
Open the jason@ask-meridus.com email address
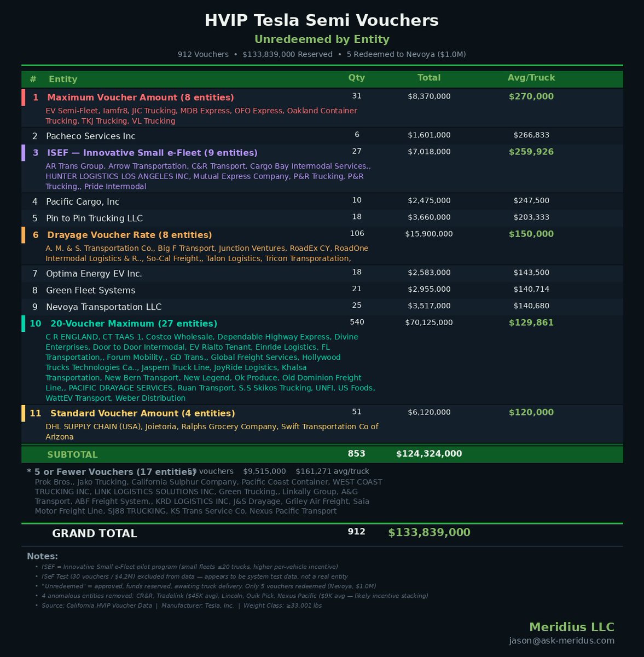562,641
